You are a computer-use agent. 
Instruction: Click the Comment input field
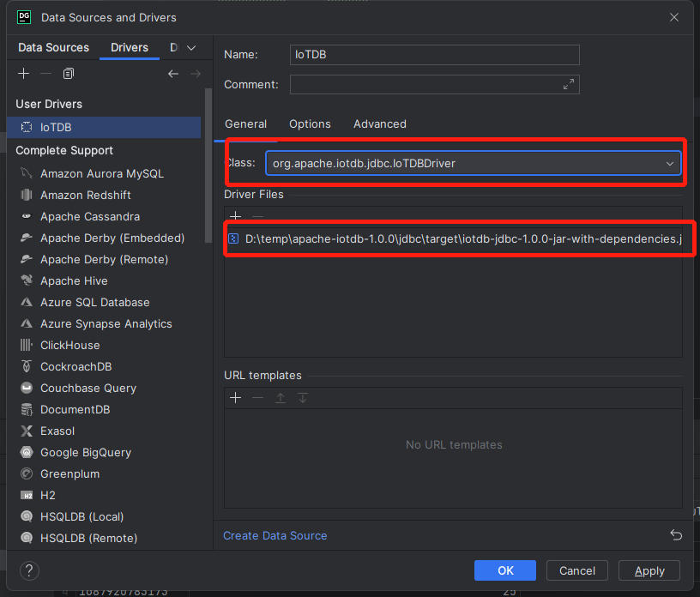tap(434, 84)
